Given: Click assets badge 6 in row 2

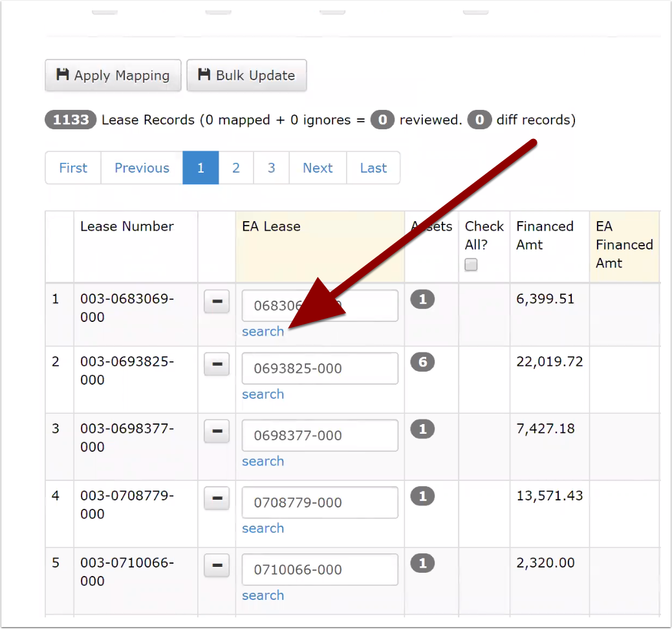Looking at the screenshot, I should click(x=422, y=362).
